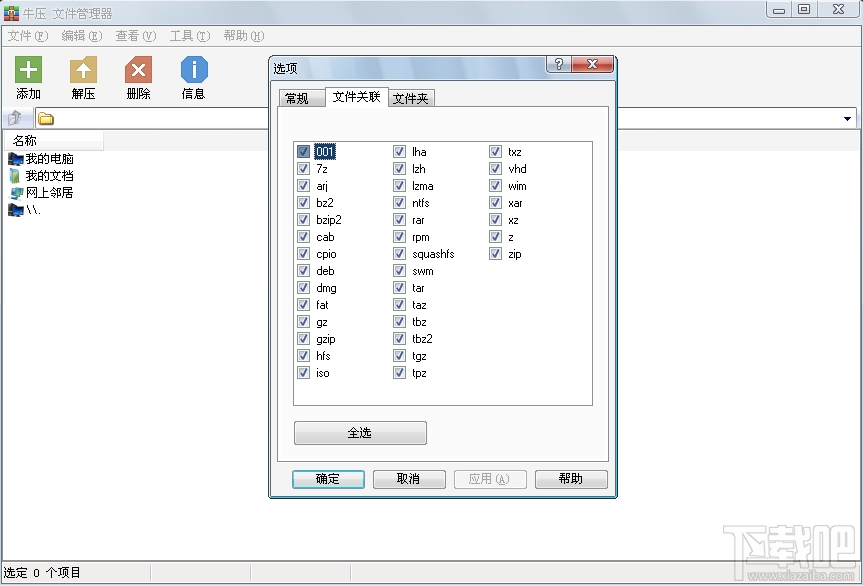
Task: Toggle the tbz2 checkbox
Action: point(400,338)
